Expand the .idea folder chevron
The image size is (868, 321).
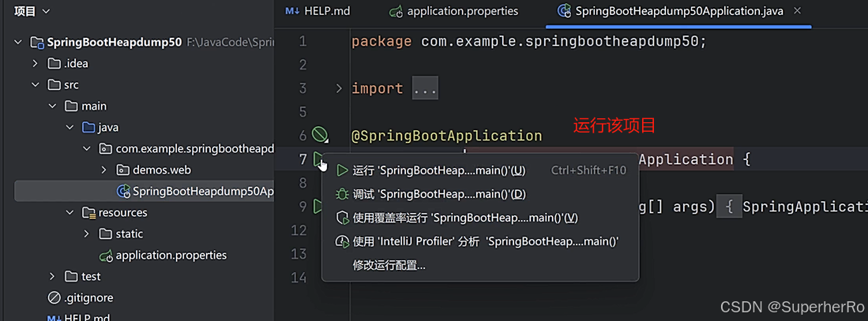coord(36,64)
